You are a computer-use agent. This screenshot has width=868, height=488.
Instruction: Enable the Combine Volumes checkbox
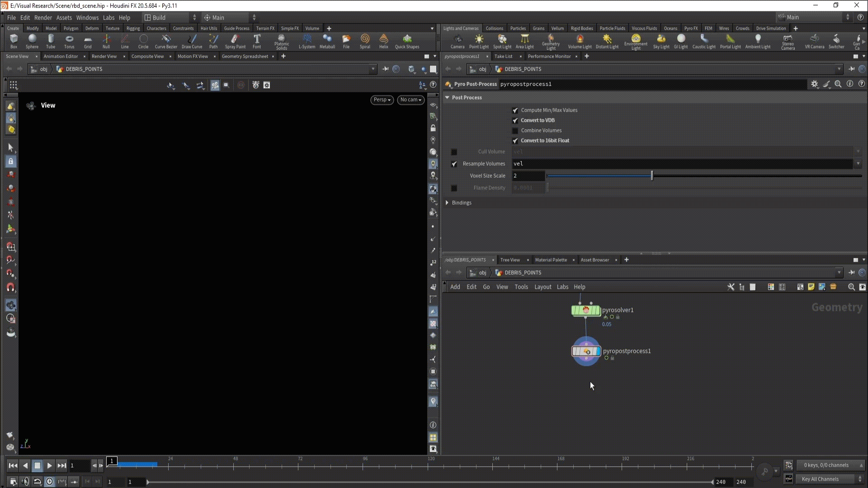pos(515,131)
